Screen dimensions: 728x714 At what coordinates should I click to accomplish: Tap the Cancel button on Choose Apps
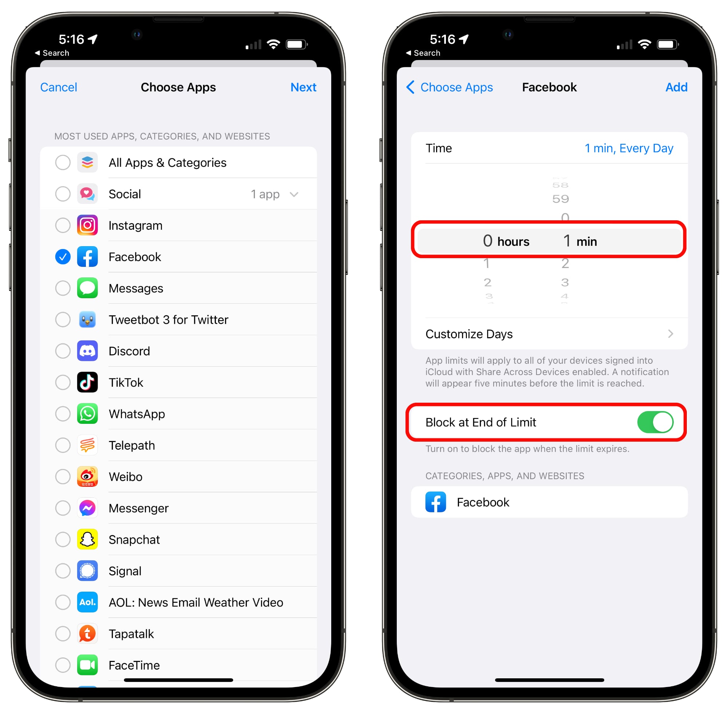[x=59, y=87]
